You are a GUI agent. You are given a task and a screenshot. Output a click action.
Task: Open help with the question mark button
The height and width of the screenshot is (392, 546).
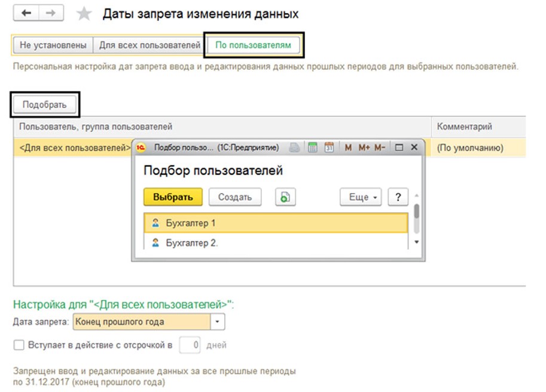click(398, 197)
